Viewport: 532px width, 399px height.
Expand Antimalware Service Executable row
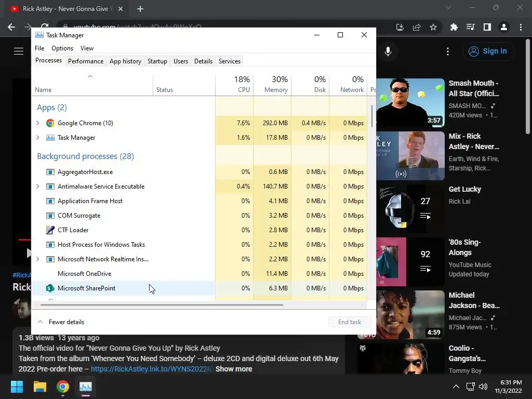(37, 187)
